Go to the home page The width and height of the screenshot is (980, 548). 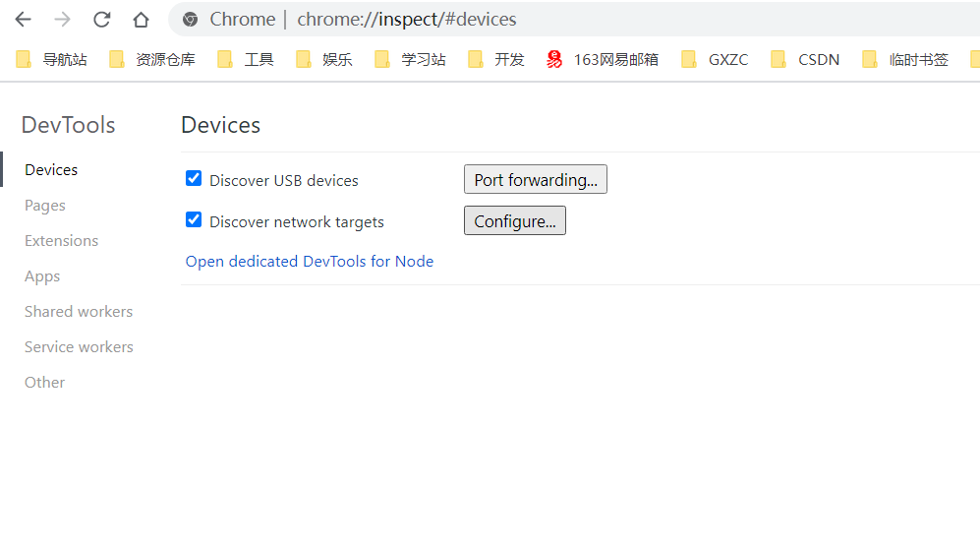click(x=141, y=20)
